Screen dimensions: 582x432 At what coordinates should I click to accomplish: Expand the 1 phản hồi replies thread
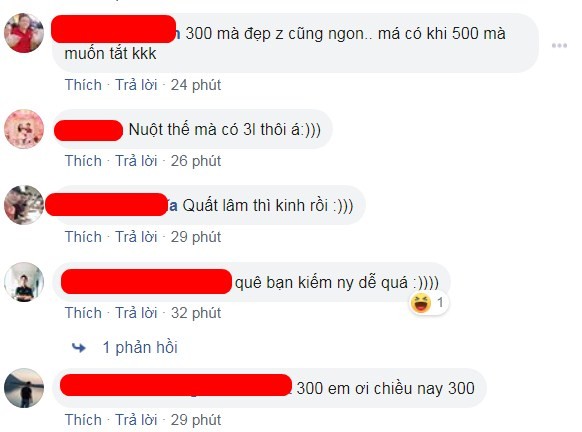tap(140, 348)
